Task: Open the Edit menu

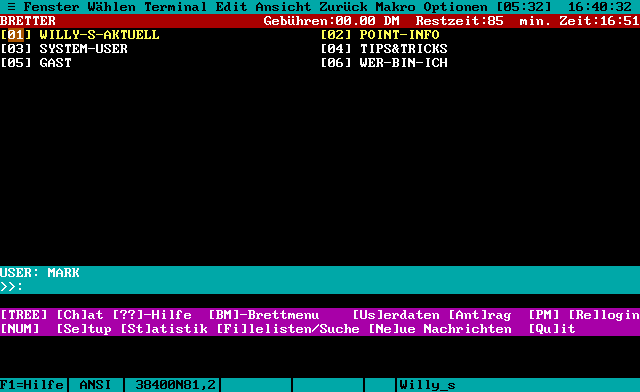Action: point(231,7)
